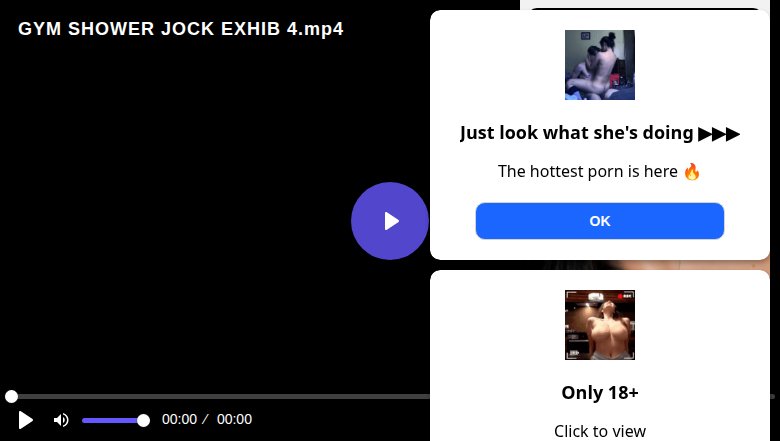The width and height of the screenshot is (780, 441).
Task: Click the middle of the video progress bar
Action: pos(219,396)
